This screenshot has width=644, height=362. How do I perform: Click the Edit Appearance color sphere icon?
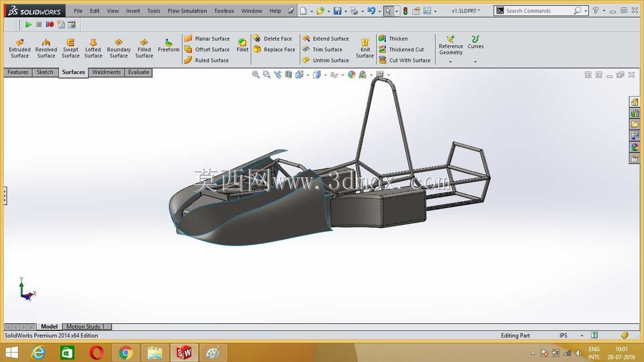coord(352,74)
